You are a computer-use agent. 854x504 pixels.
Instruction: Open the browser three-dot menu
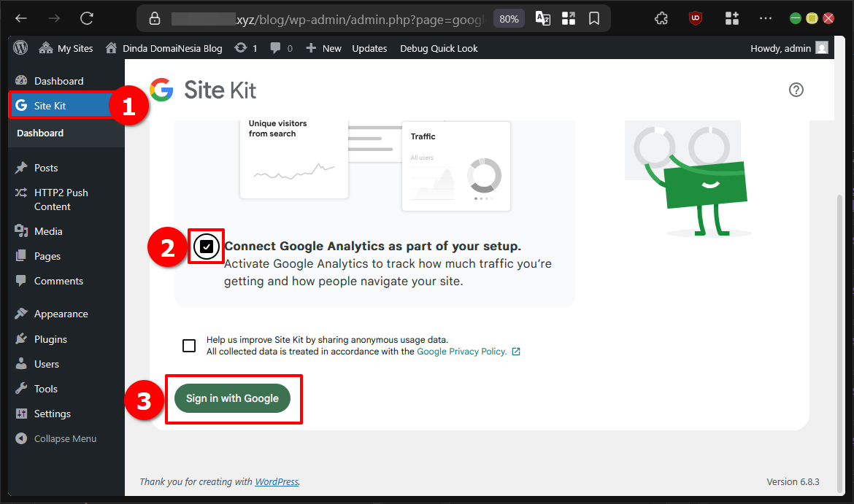pos(765,18)
